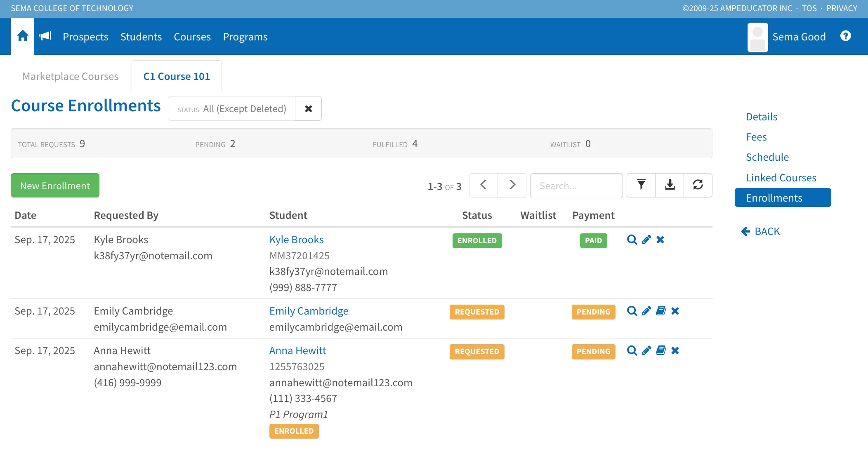Click Sema Good's user avatar

(757, 37)
